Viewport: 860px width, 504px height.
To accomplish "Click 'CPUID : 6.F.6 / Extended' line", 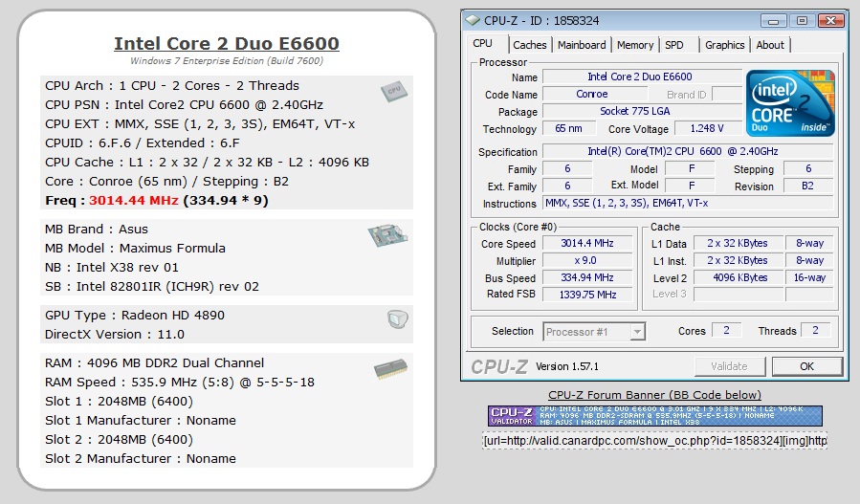I will click(142, 143).
